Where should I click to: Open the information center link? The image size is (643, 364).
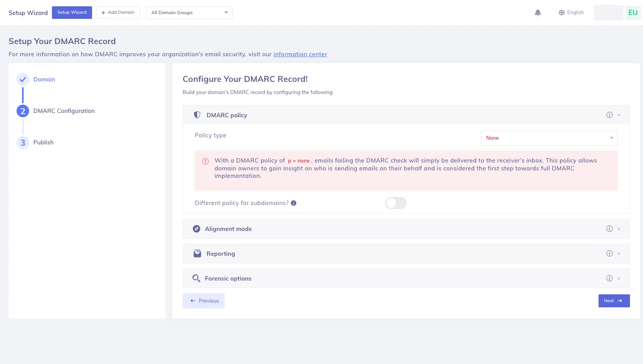click(300, 54)
